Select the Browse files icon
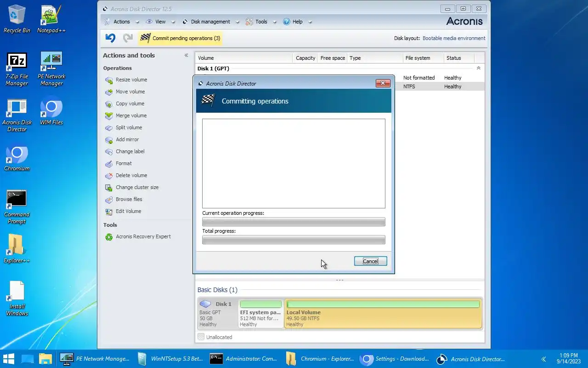Viewport: 588px width, 368px height. point(109,200)
